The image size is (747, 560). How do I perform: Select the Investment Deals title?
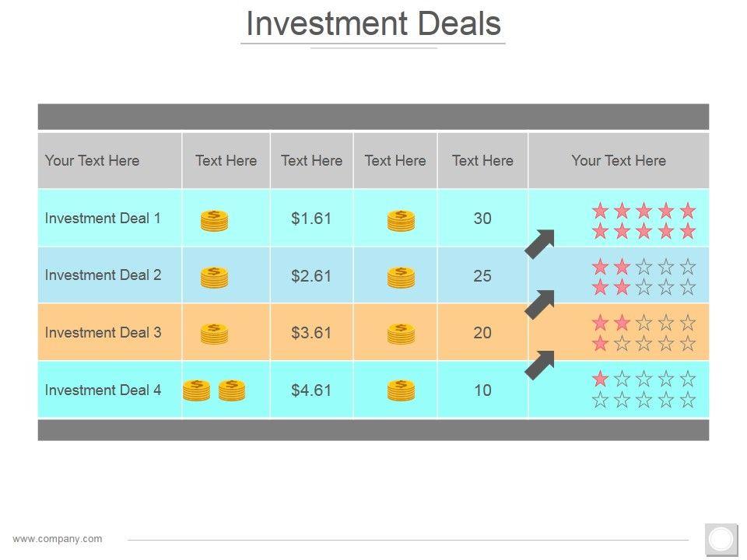tap(373, 24)
